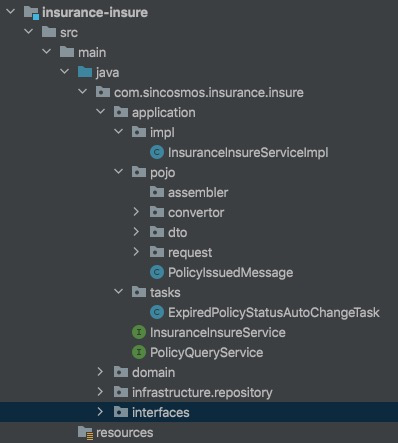Click the ExpiredPolicyStatusAutoChangeTask class icon
Screen dimensions: 398x443
(157, 312)
